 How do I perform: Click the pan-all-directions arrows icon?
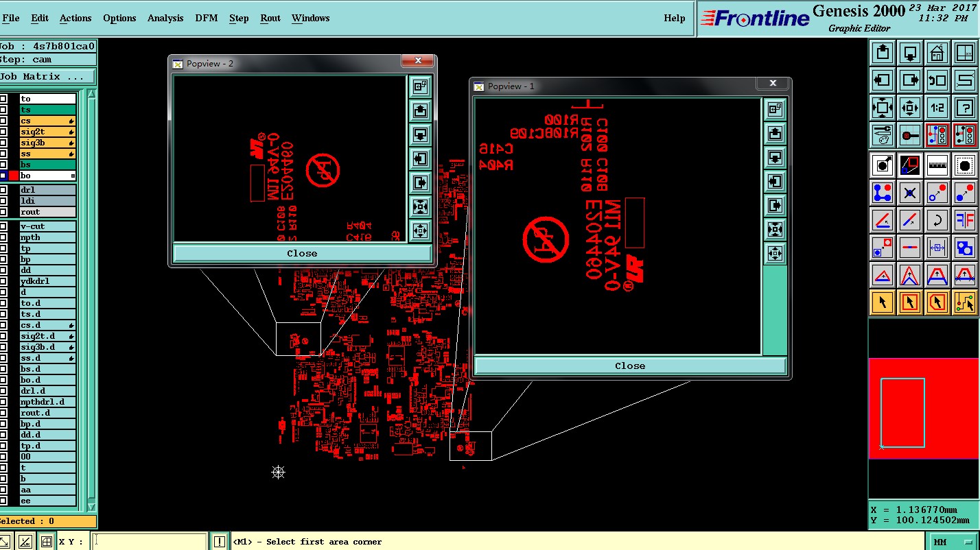click(x=909, y=108)
